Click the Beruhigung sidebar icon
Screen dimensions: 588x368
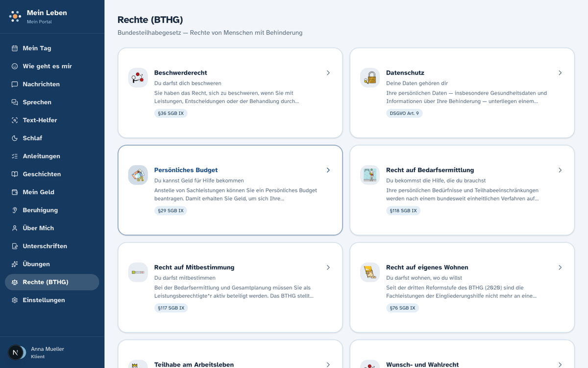coord(15,210)
